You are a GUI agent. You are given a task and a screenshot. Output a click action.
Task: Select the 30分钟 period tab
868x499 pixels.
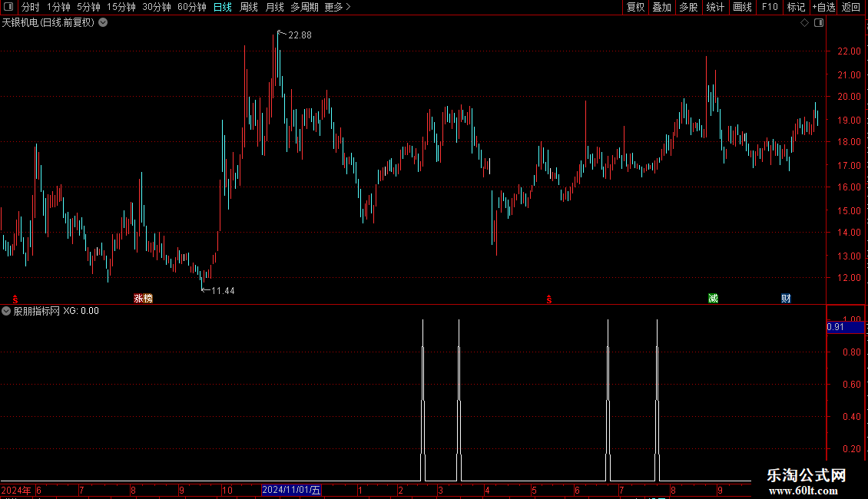pyautogui.click(x=157, y=7)
